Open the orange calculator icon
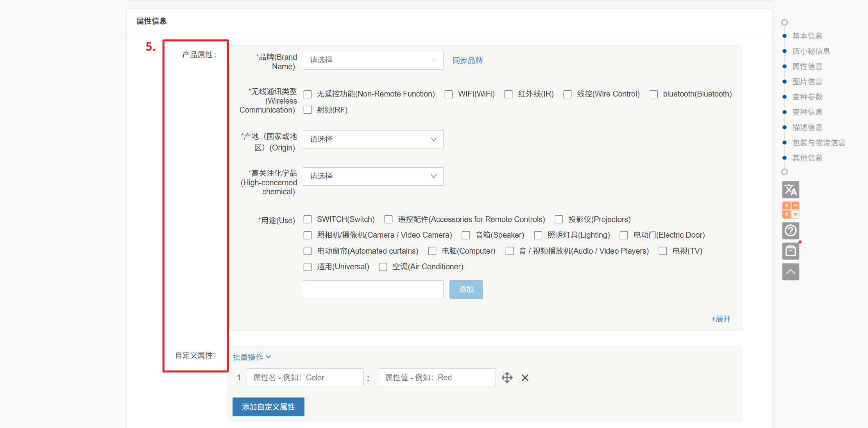This screenshot has height=428, width=868. (x=790, y=210)
